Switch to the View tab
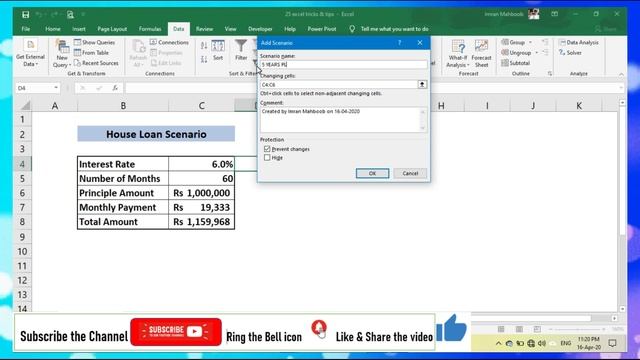640x360 pixels. 230,29
